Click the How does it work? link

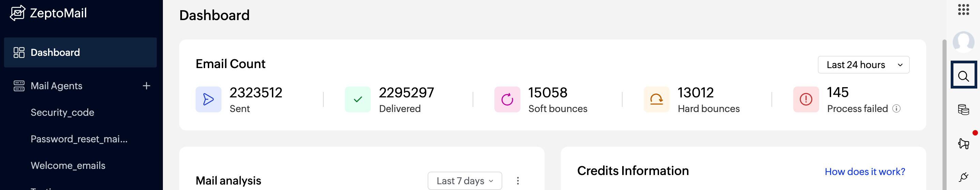pos(865,172)
